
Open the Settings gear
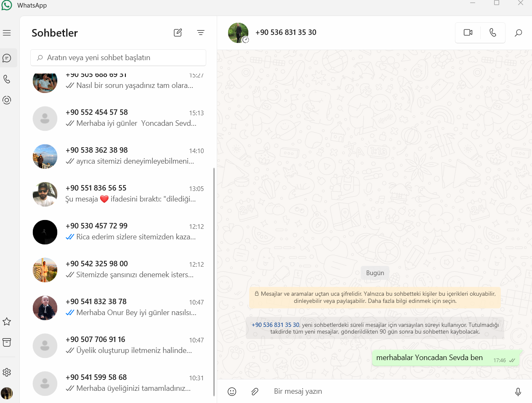click(x=7, y=372)
